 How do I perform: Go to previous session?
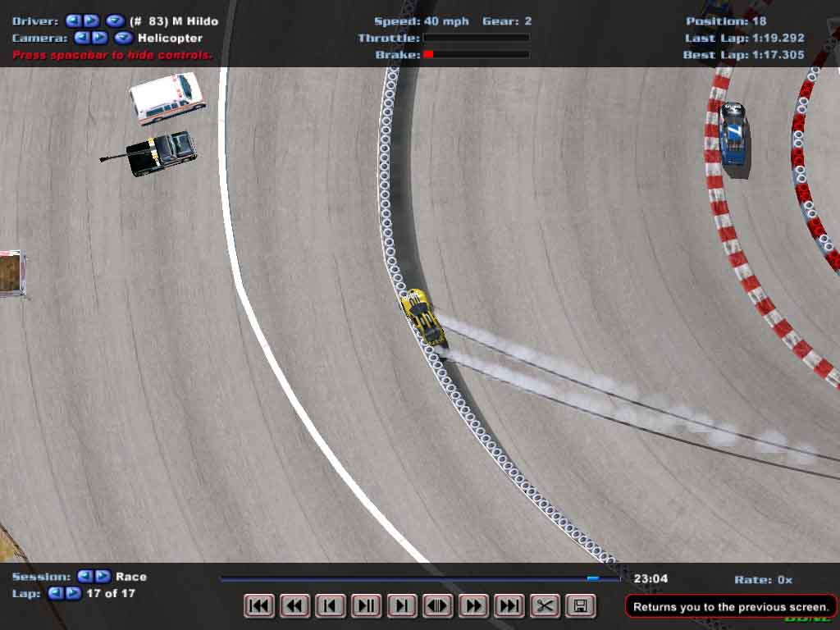pos(84,577)
